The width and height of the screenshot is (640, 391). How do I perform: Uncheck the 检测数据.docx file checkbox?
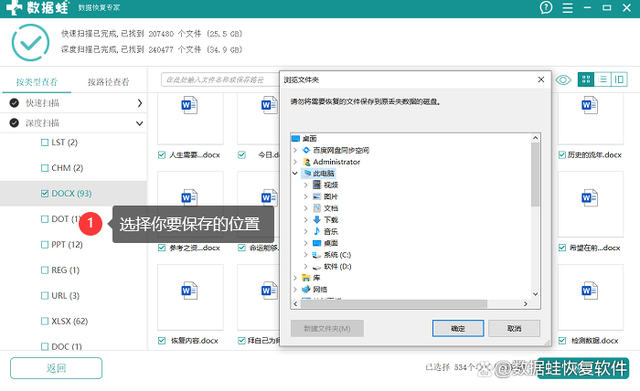562,340
